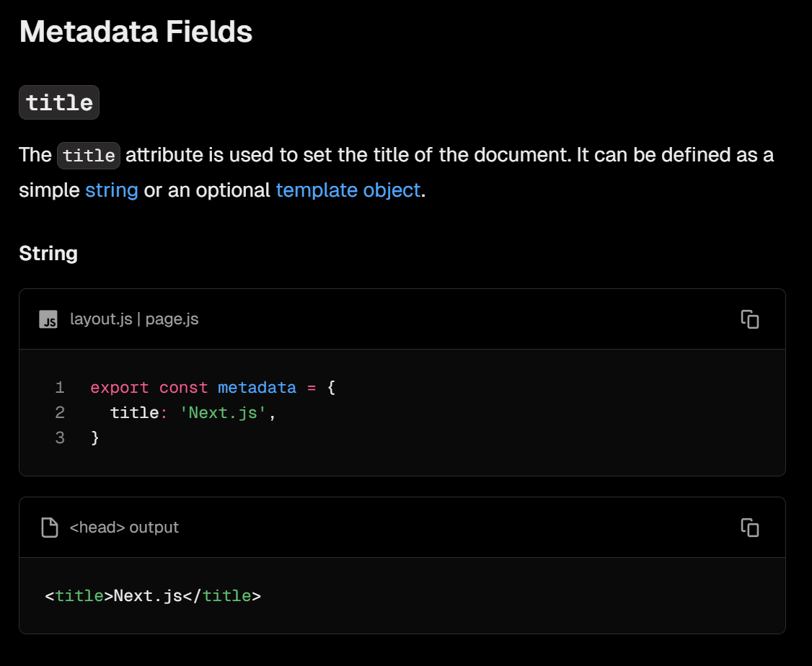Click the title attribute mention in the paragraph

(88, 155)
